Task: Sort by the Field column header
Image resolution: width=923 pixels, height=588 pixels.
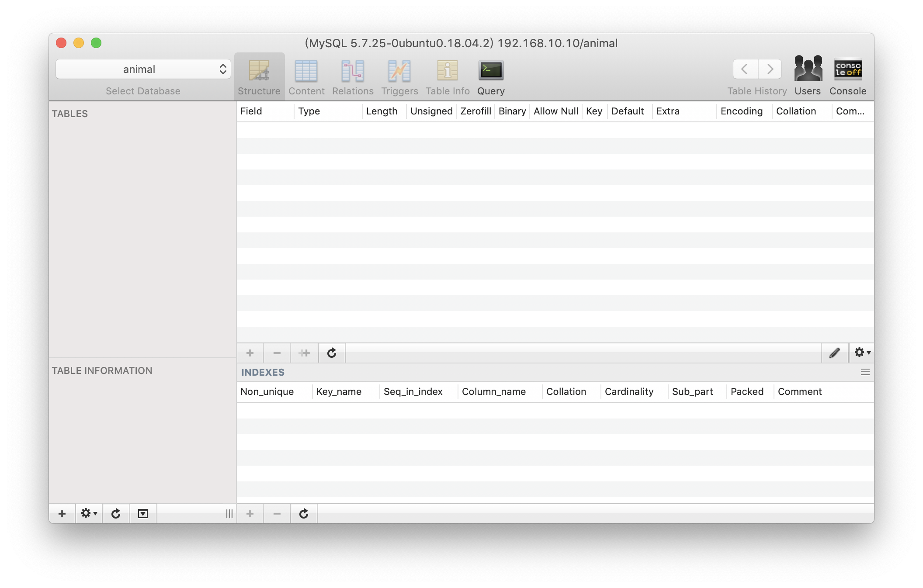Action: coord(265,111)
